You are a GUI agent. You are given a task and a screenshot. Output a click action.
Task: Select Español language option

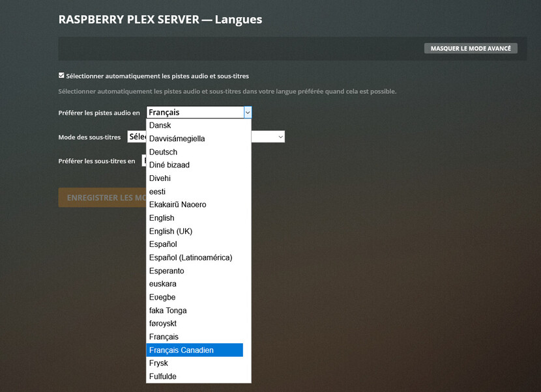195,244
